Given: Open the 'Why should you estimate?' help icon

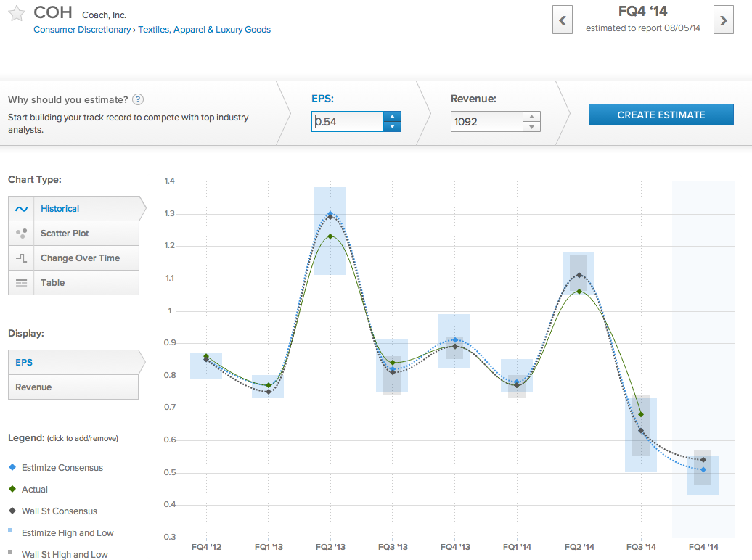Looking at the screenshot, I should pyautogui.click(x=138, y=99).
